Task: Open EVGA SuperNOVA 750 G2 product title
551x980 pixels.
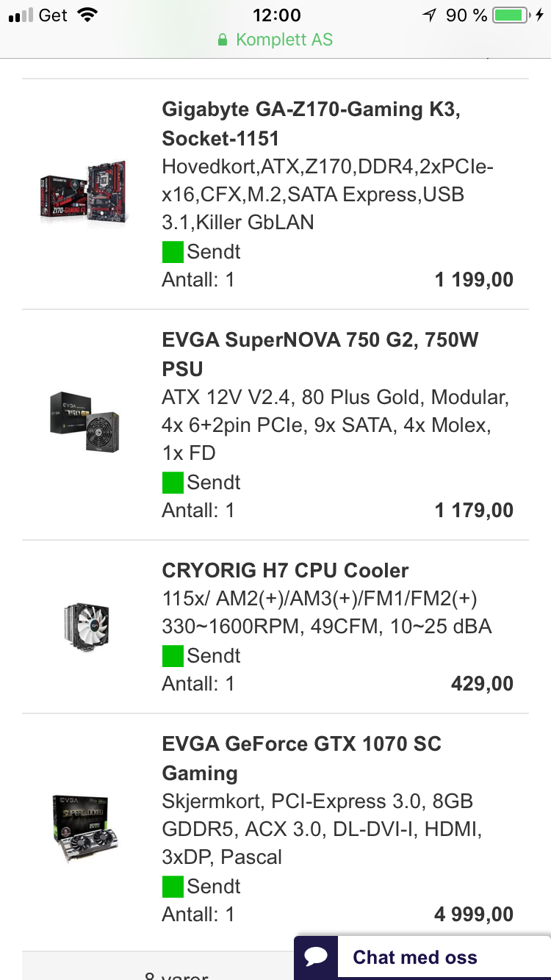Action: [x=320, y=354]
